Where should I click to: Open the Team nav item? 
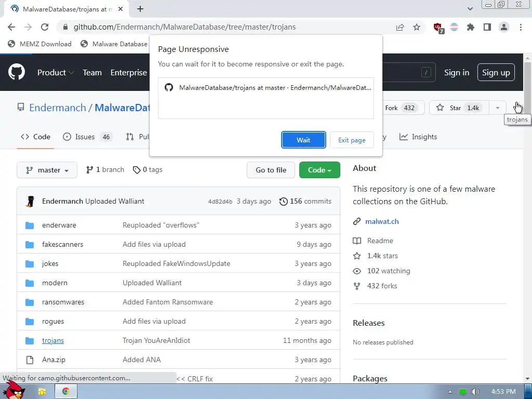coord(92,73)
